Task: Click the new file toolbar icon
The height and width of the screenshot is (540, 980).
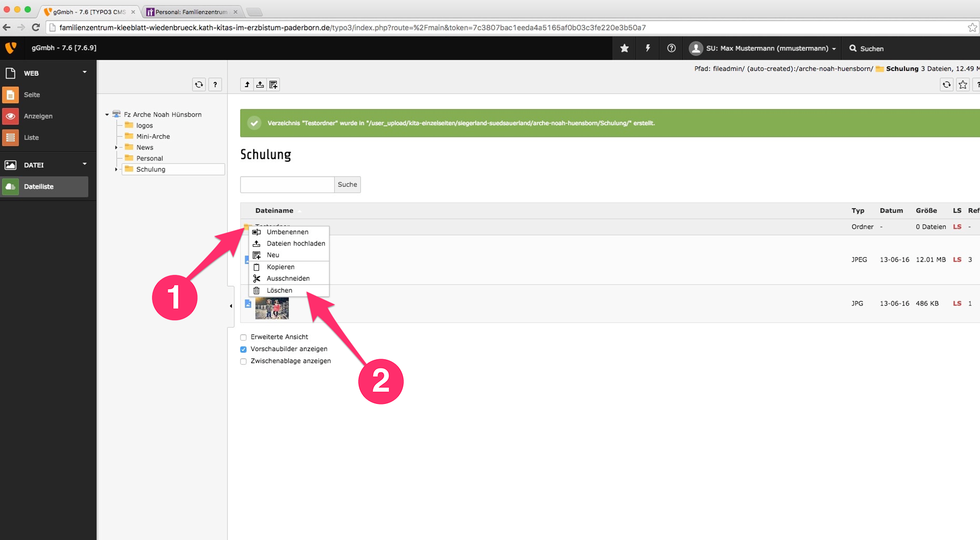Action: (273, 84)
